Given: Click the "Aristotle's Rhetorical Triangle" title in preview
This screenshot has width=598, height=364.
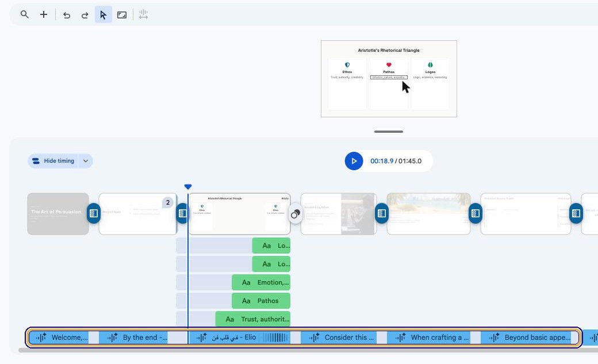Looking at the screenshot, I should pyautogui.click(x=389, y=51).
